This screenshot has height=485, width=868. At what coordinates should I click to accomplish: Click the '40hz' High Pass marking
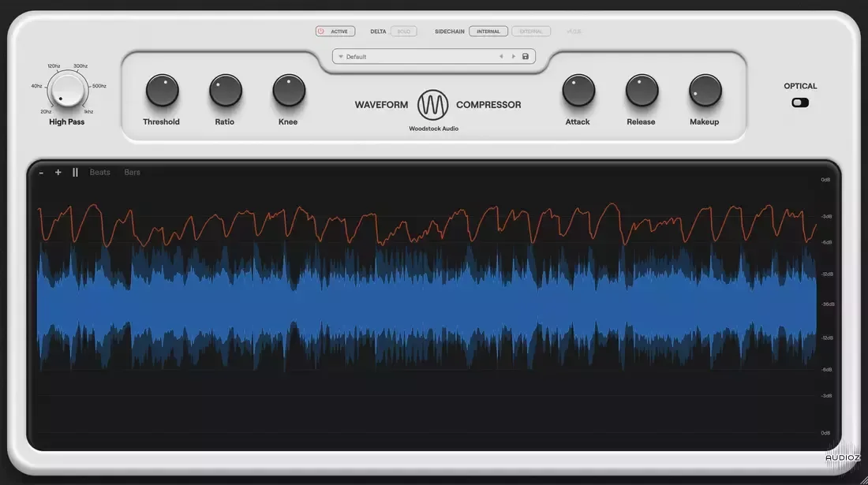pos(36,86)
